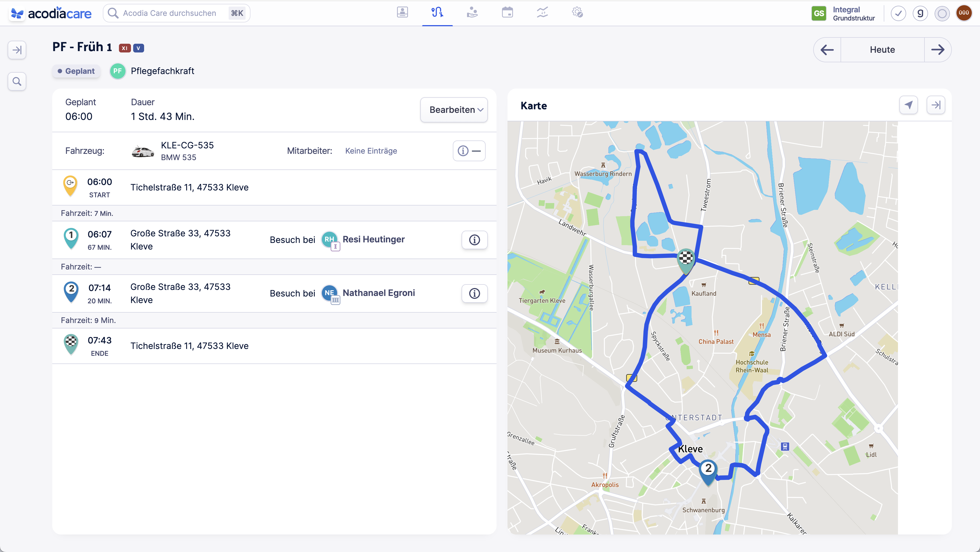The image size is (980, 552).
Task: Click the info icon next to Nathanael Egroni
Action: 474,293
